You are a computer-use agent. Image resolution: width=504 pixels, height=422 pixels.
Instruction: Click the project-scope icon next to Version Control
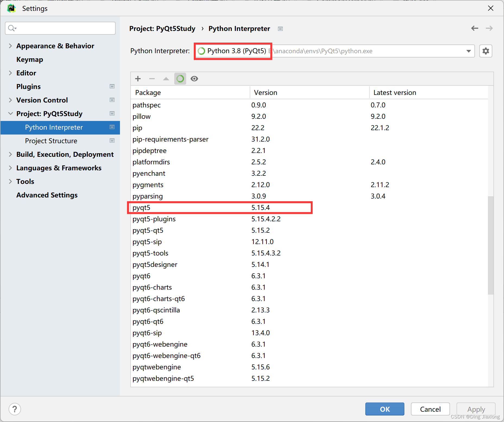tap(112, 100)
